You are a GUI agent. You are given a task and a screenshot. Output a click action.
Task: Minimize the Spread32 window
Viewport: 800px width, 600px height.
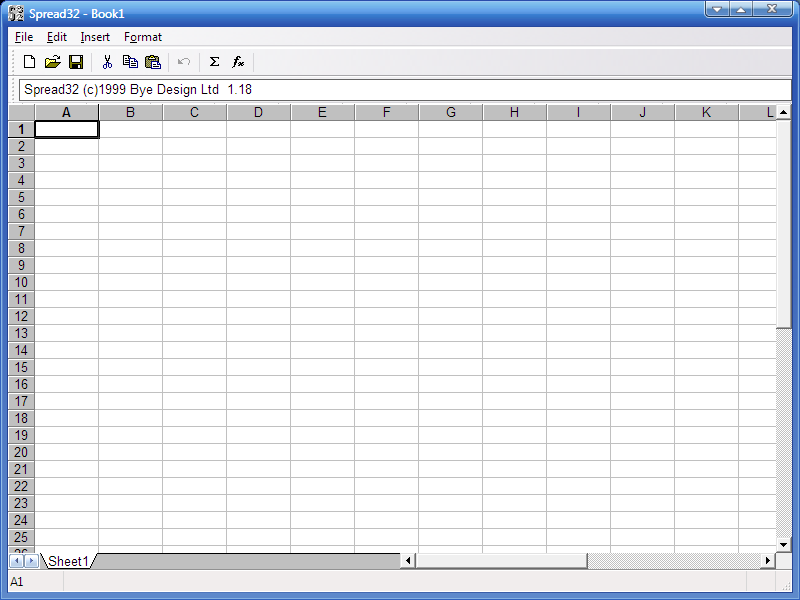pos(717,9)
